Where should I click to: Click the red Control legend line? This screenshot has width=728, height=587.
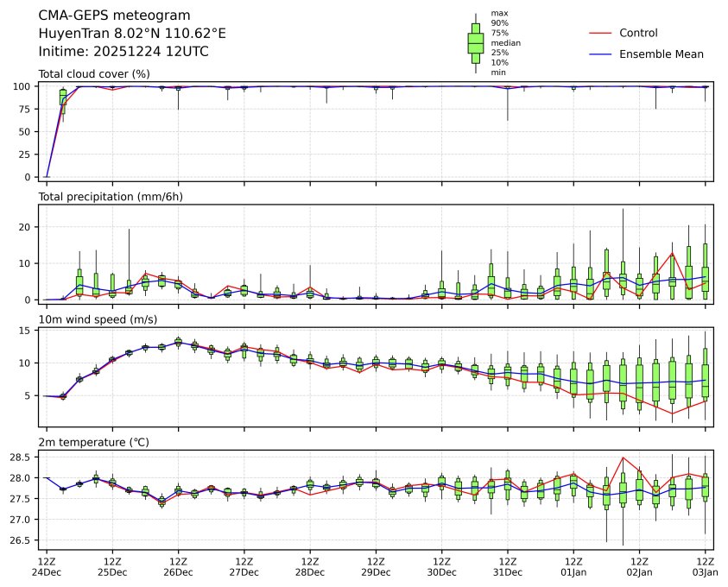pyautogui.click(x=600, y=33)
